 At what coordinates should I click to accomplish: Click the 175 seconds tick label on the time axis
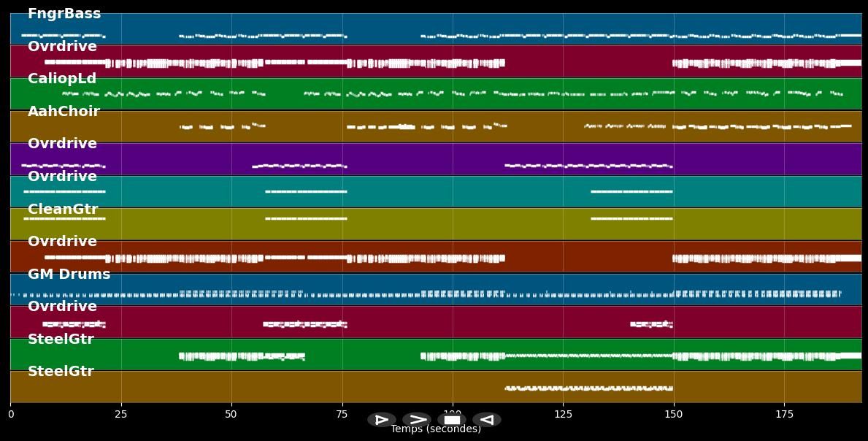click(784, 415)
